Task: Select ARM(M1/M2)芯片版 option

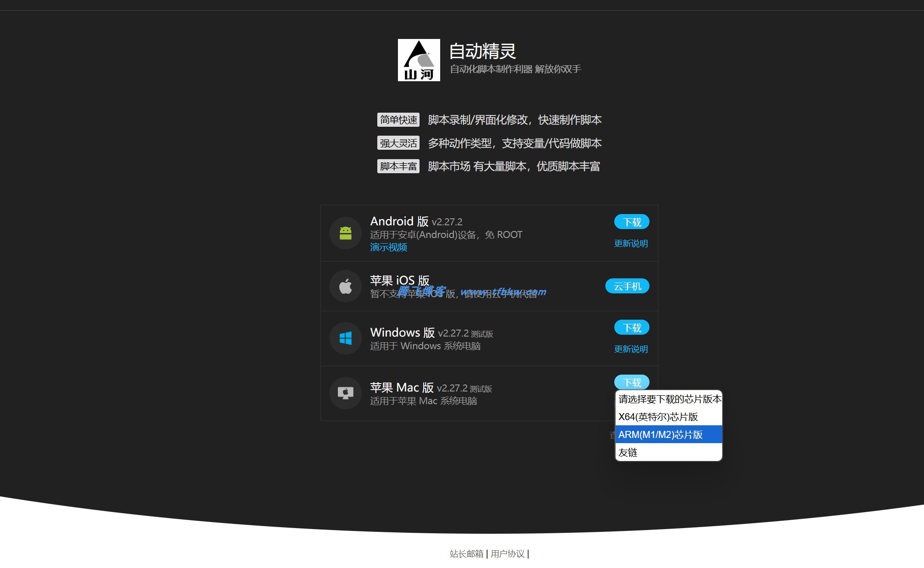Action: pos(660,435)
